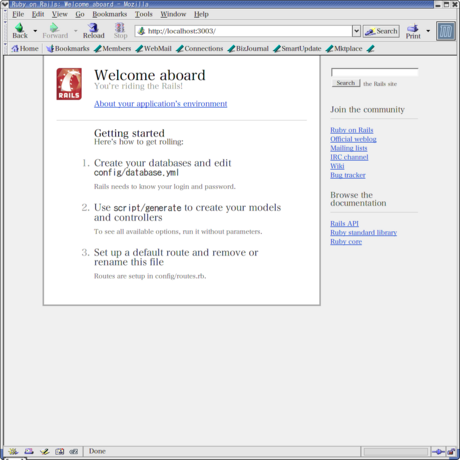Screen dimensions: 460x460
Task: Open Navigator component icon in status bar
Action: tap(13, 452)
